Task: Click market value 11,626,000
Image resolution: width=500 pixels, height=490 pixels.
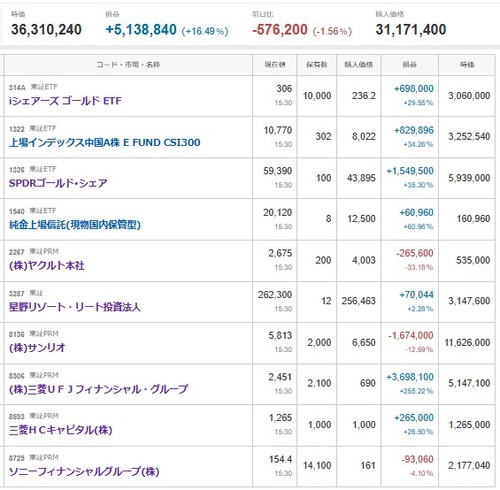Action: tap(467, 343)
